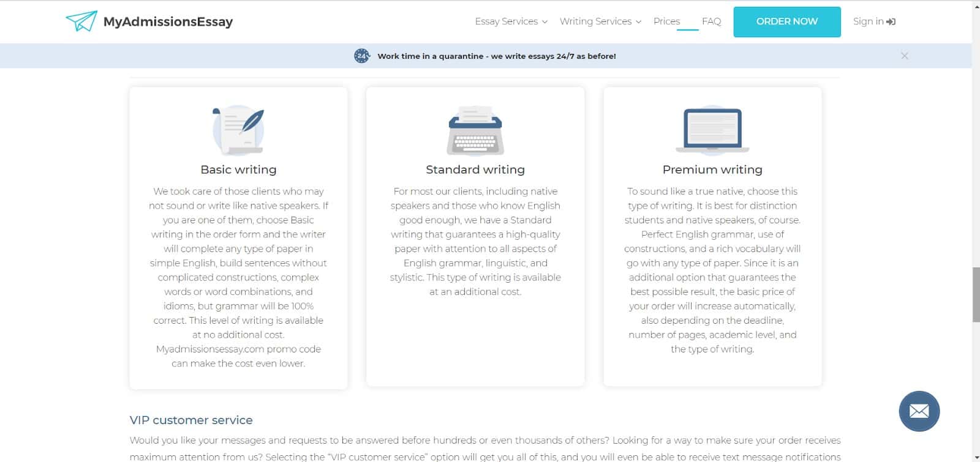Click the Essay Services chevron arrow
Screen dimensions: 980x462
(x=545, y=22)
